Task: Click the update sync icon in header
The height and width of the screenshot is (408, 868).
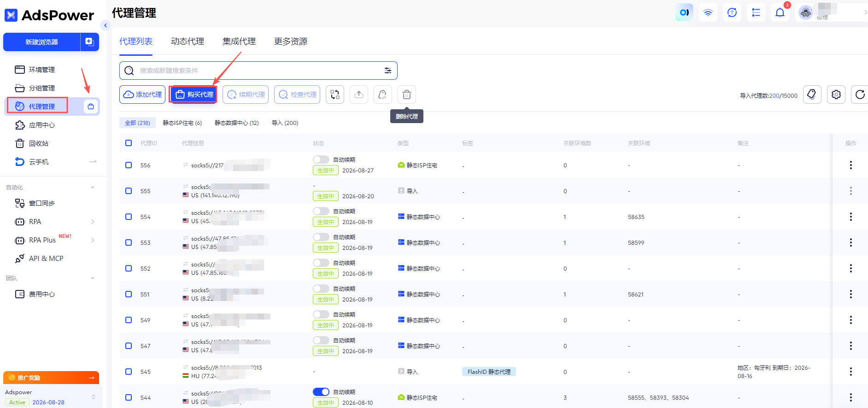Action: point(732,12)
